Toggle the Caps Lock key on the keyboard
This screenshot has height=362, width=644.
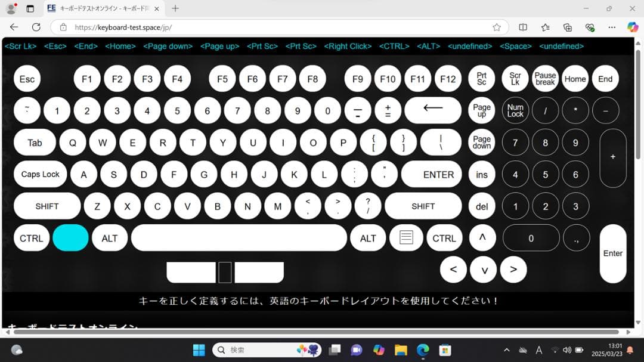40,174
